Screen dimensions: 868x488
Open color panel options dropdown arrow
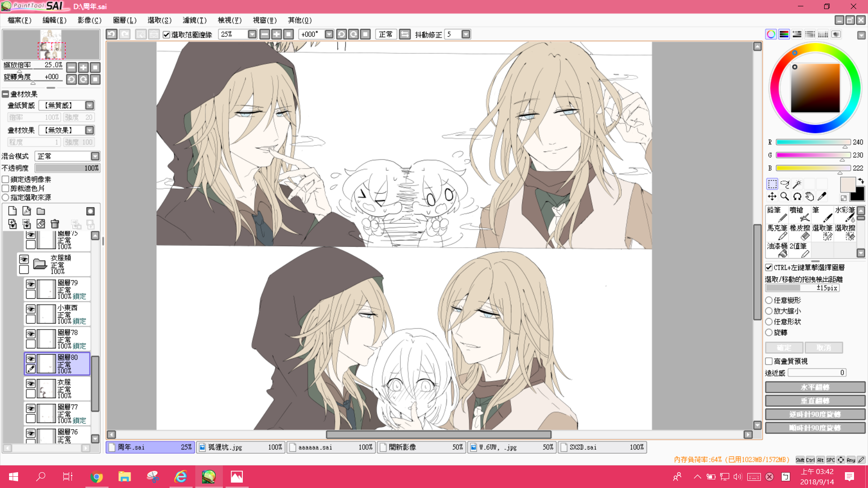[861, 35]
